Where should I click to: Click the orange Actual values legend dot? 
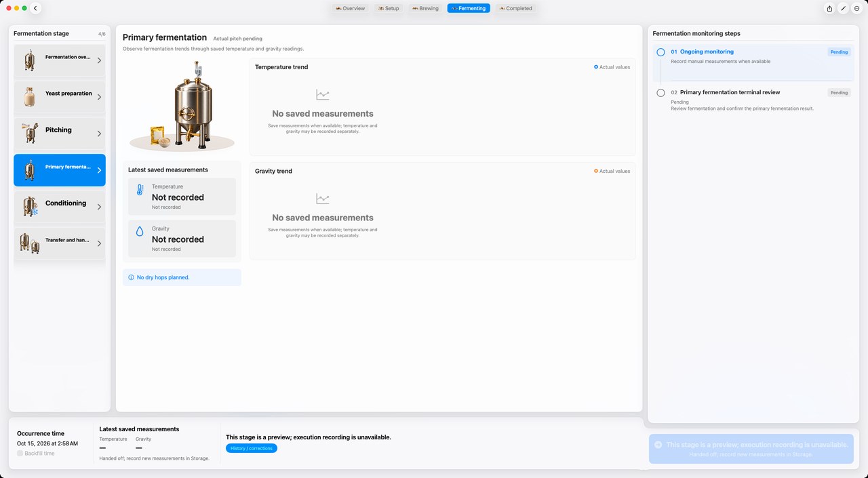coord(596,171)
